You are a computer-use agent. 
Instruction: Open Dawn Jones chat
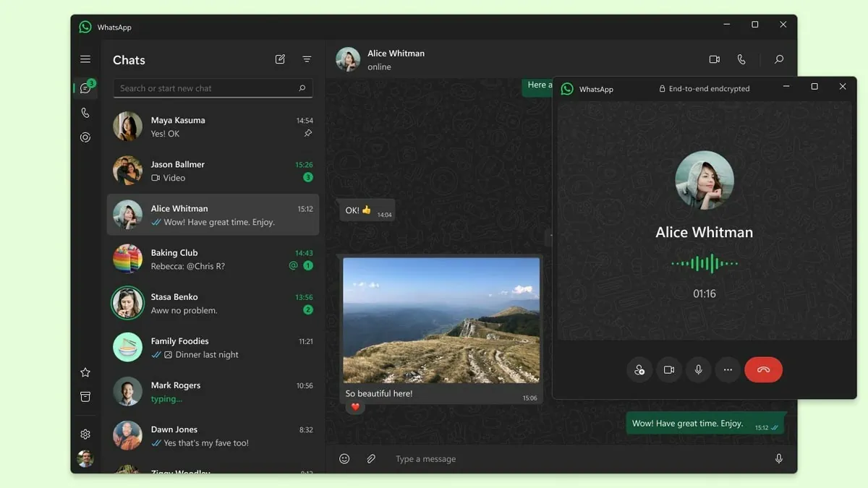[x=213, y=435]
